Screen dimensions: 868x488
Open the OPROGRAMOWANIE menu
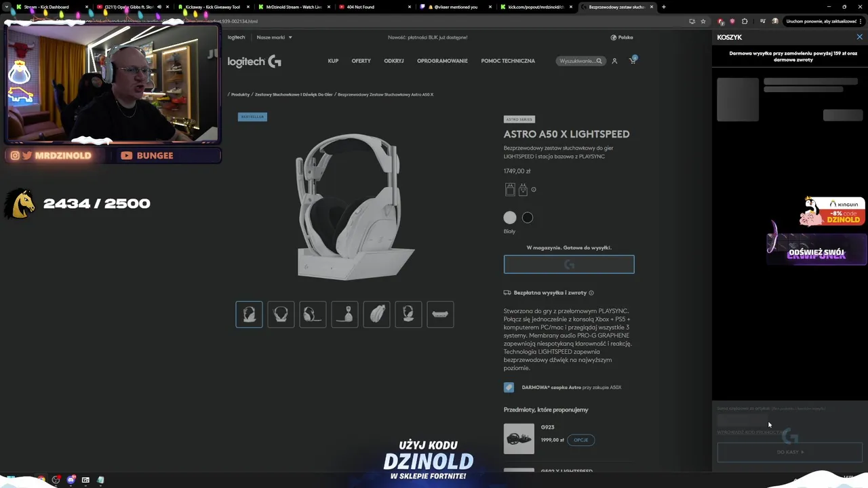(442, 61)
